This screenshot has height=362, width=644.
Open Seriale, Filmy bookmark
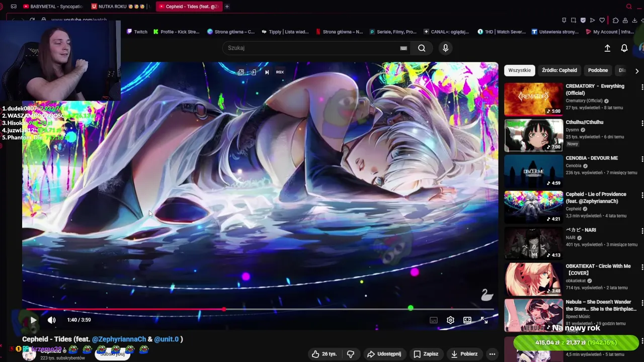tap(393, 32)
